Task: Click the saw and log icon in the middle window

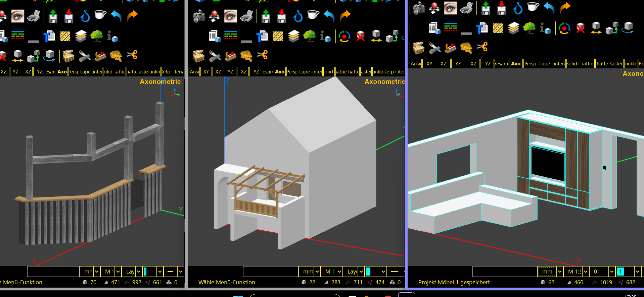Action: click(230, 56)
